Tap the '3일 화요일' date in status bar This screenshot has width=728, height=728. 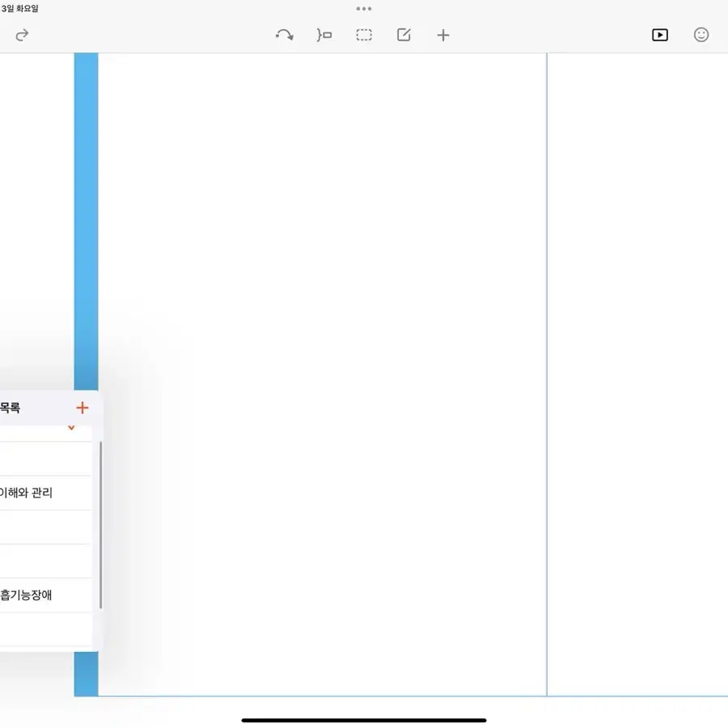(x=19, y=8)
